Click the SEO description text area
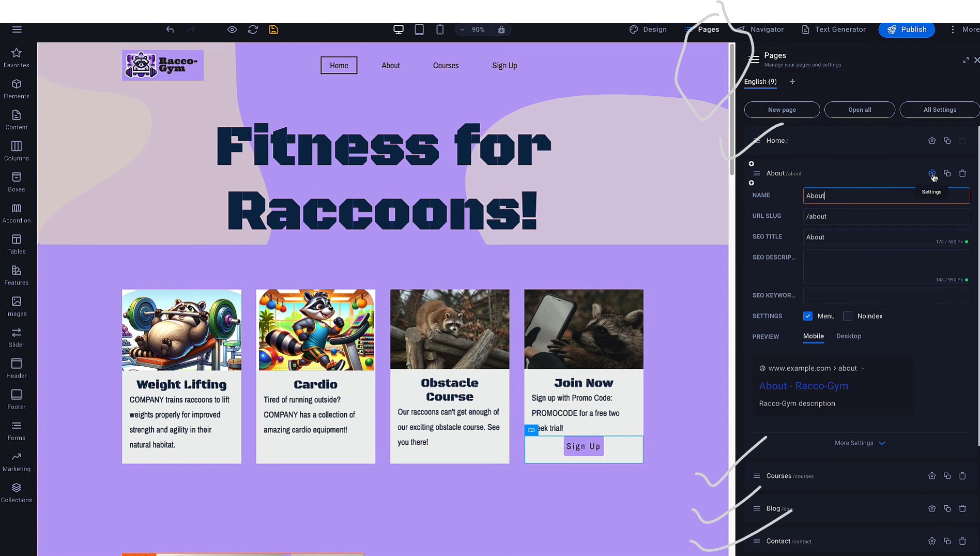The height and width of the screenshot is (556, 980). (886, 266)
